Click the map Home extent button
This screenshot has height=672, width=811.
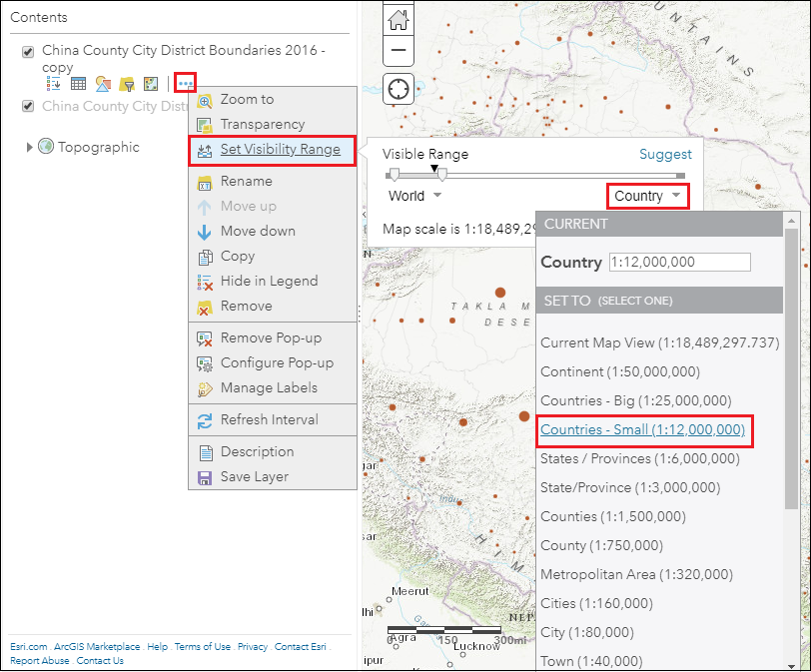tap(399, 20)
